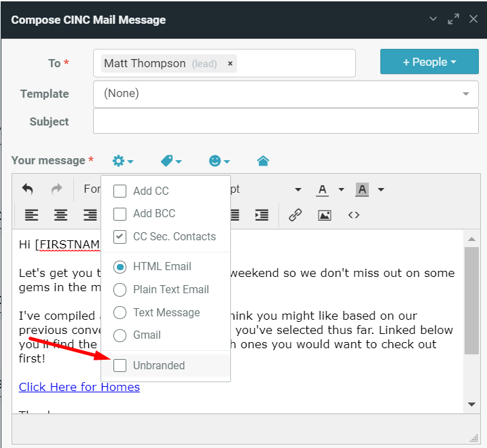The height and width of the screenshot is (448, 487).
Task: Open the tag merge-fields dropdown
Action: pos(170,161)
